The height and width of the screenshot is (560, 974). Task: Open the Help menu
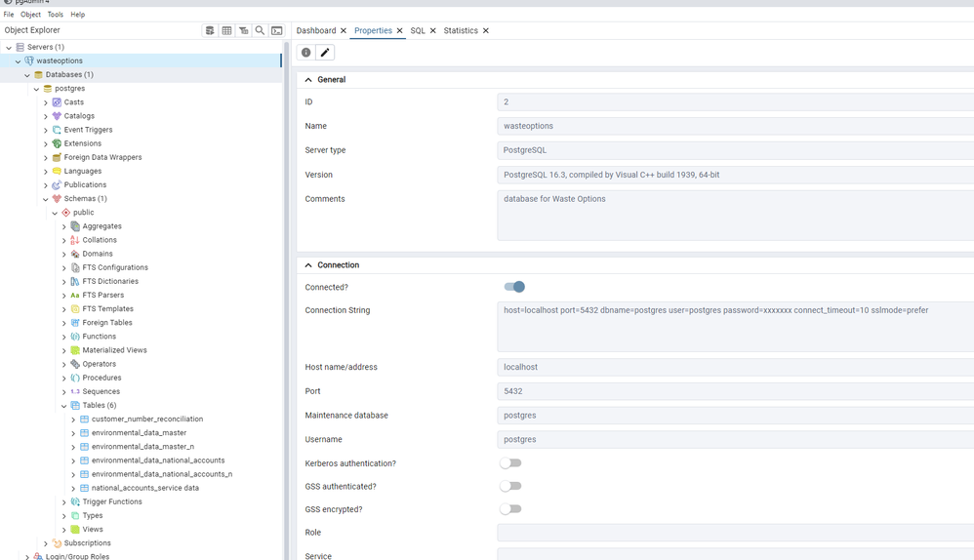click(78, 15)
